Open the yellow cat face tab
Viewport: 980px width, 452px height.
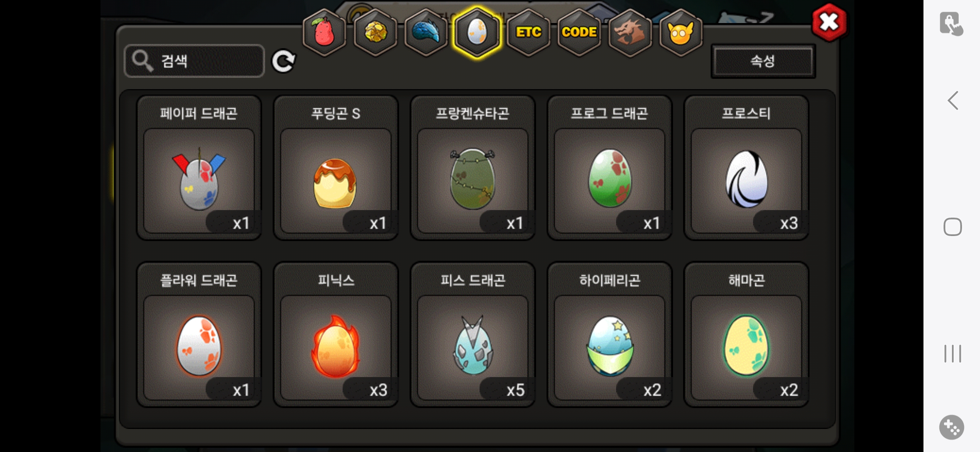tap(681, 32)
